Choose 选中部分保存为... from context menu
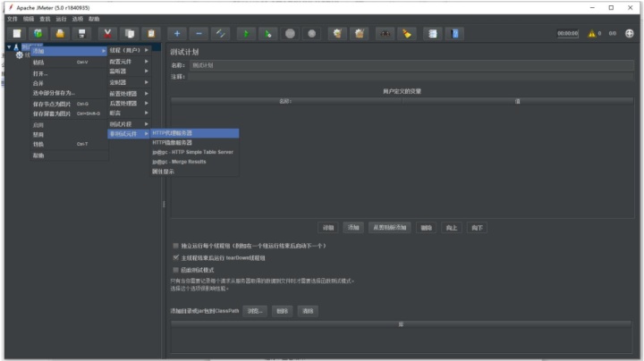 pyautogui.click(x=69, y=93)
